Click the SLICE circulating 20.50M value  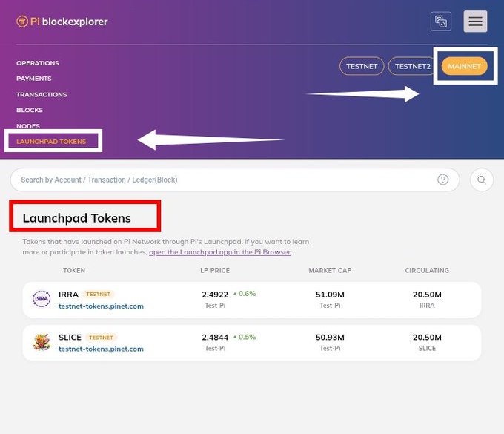[427, 337]
